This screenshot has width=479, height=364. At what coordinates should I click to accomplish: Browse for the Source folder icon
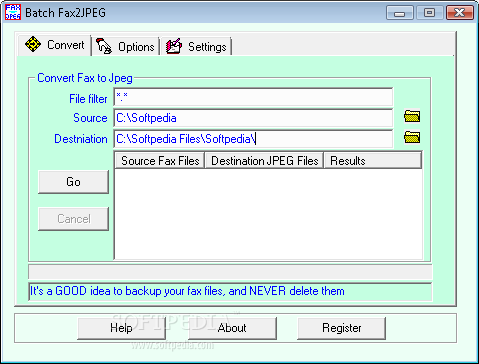(x=412, y=116)
